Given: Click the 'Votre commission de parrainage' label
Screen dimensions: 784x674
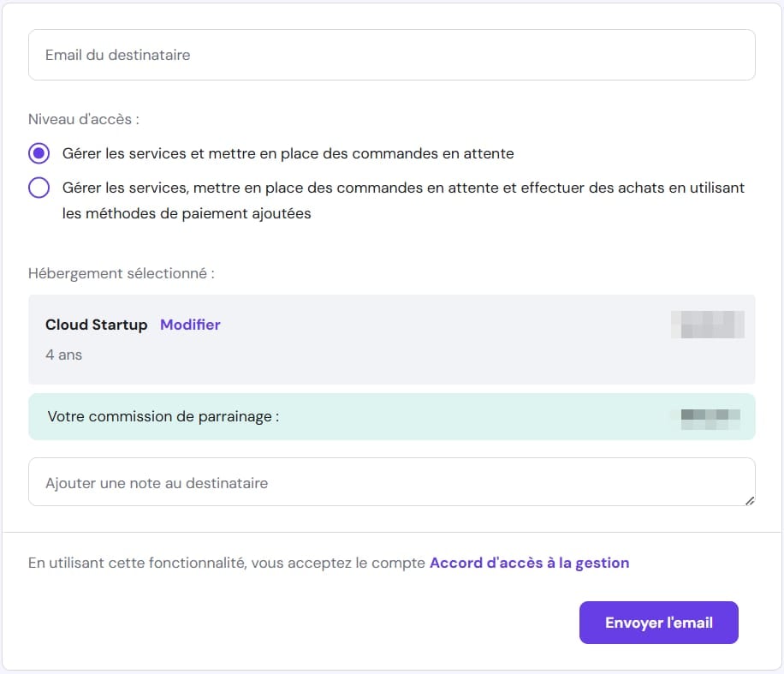Looking at the screenshot, I should [x=163, y=417].
